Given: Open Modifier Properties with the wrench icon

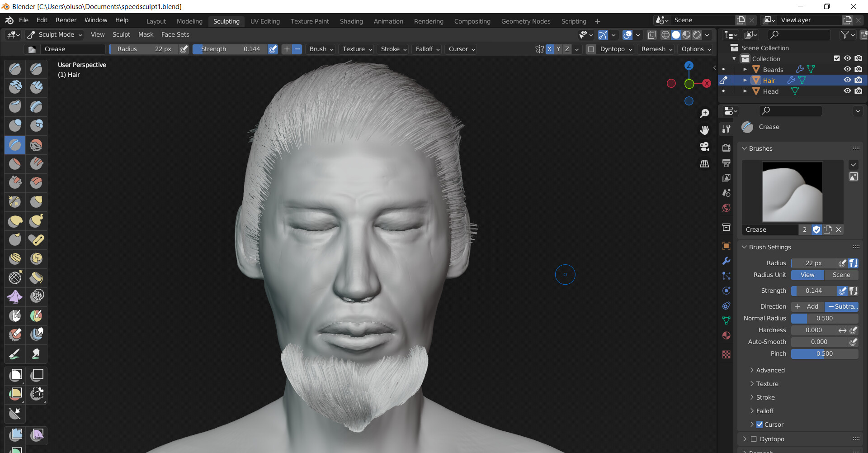Looking at the screenshot, I should tap(726, 261).
